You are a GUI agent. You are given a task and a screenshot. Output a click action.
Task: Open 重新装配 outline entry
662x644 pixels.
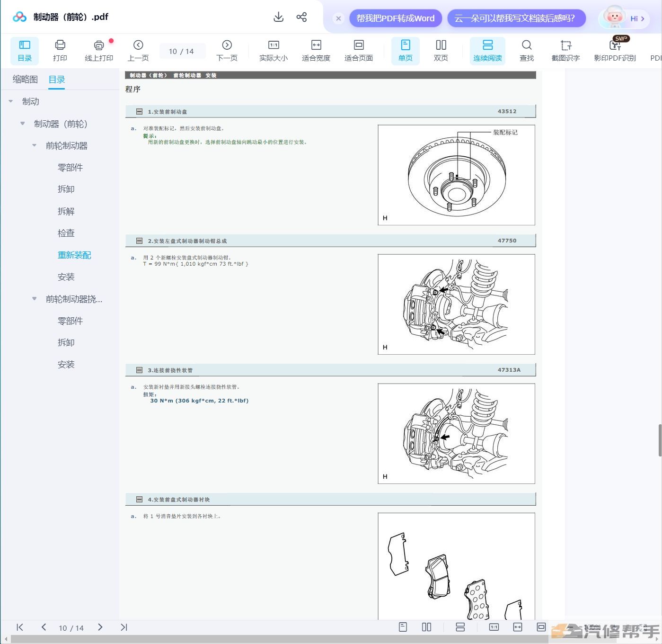(74, 255)
